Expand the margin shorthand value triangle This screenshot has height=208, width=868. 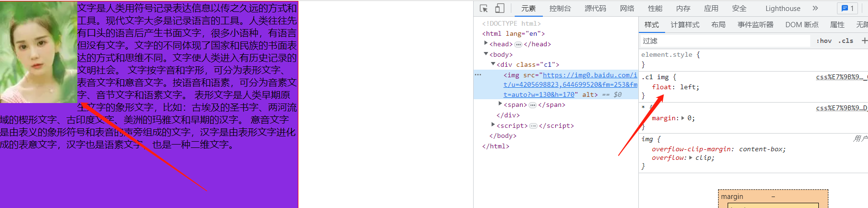click(x=683, y=118)
